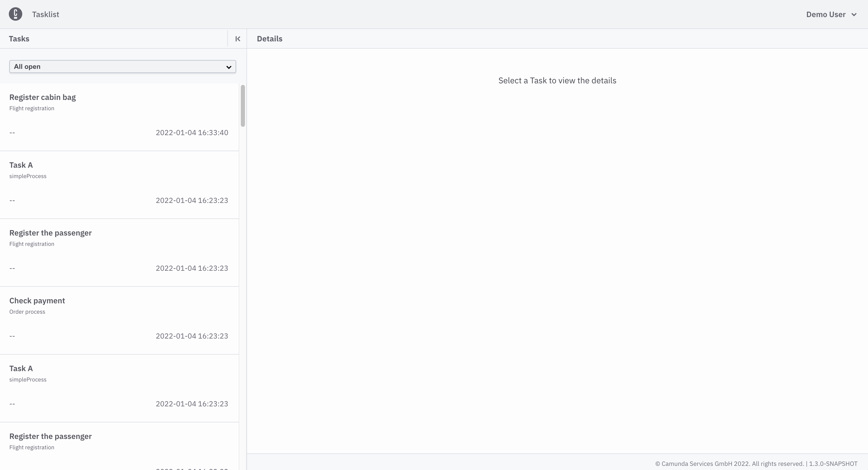This screenshot has width=868, height=470.
Task: Click the Order process label under Check payment
Action: [27, 312]
